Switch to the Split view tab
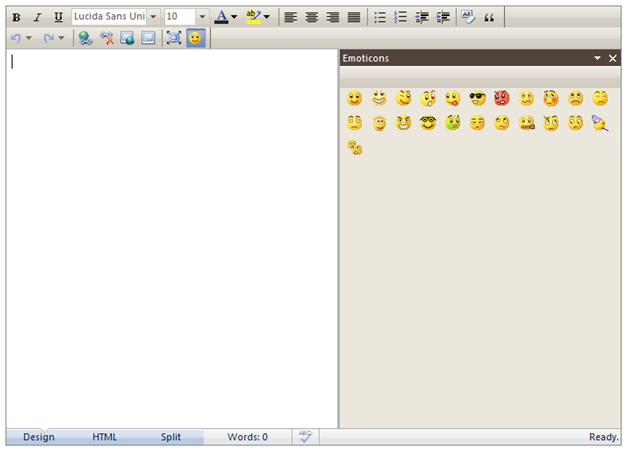The width and height of the screenshot is (628, 452). click(171, 437)
